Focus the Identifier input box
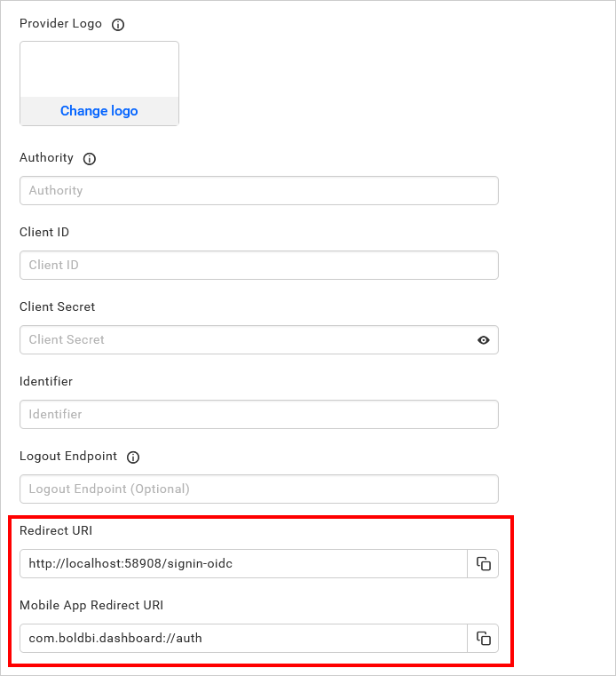The width and height of the screenshot is (616, 676). click(258, 415)
